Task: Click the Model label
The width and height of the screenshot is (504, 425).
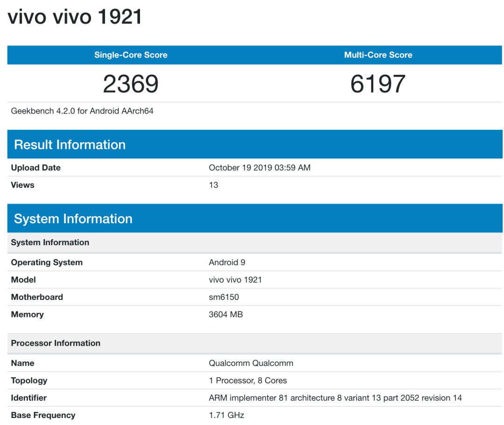Action: (x=23, y=280)
